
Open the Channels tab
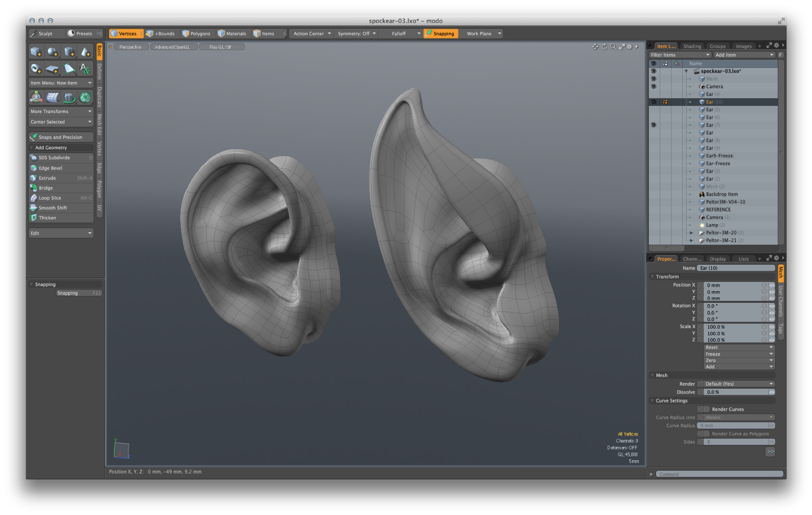click(692, 259)
